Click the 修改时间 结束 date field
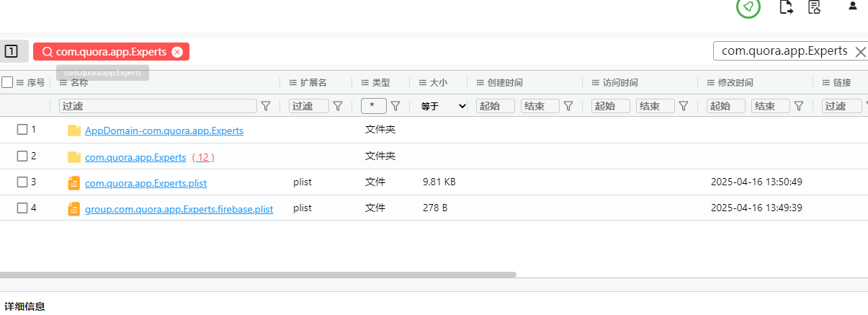This screenshot has width=868, height=315. click(x=771, y=106)
